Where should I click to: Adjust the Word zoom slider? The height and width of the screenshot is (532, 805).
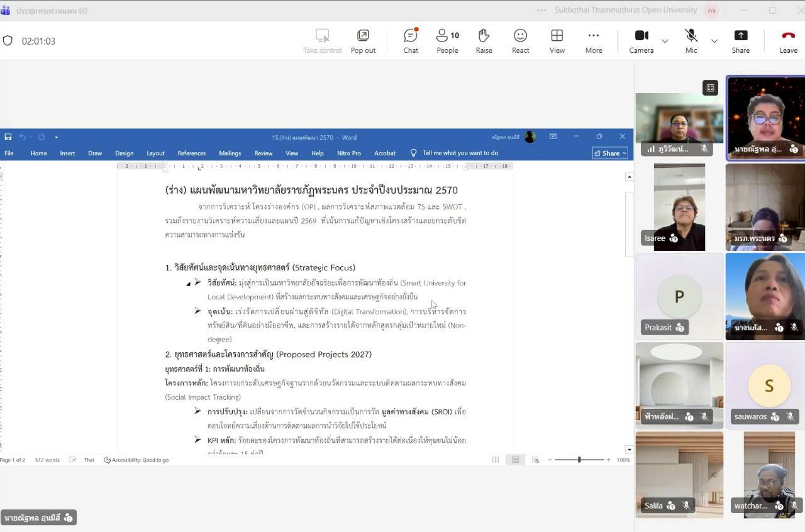pos(579,460)
